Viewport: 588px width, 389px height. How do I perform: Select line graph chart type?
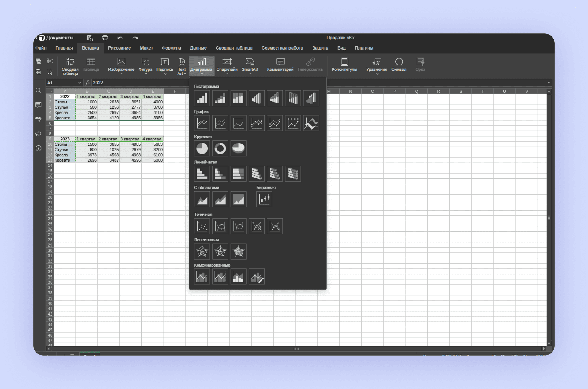pyautogui.click(x=201, y=123)
